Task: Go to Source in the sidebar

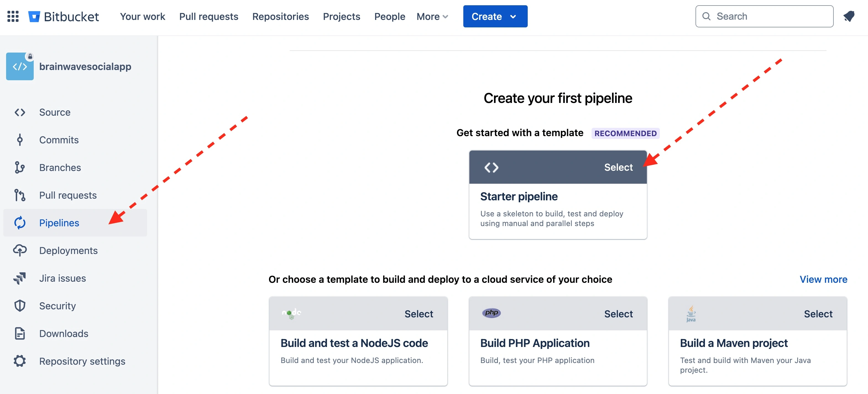Action: point(75,112)
